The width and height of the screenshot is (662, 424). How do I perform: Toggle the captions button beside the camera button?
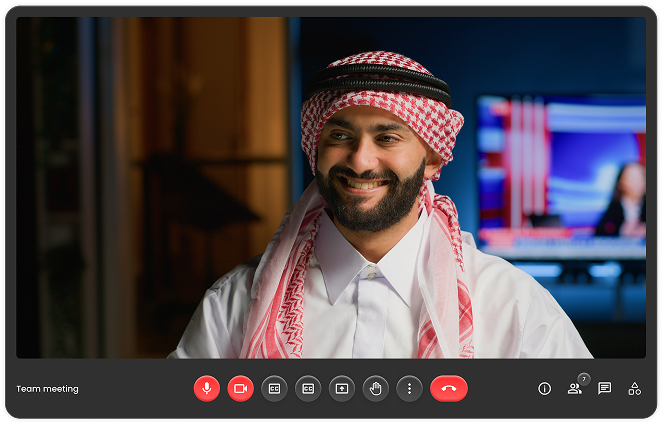(x=274, y=388)
